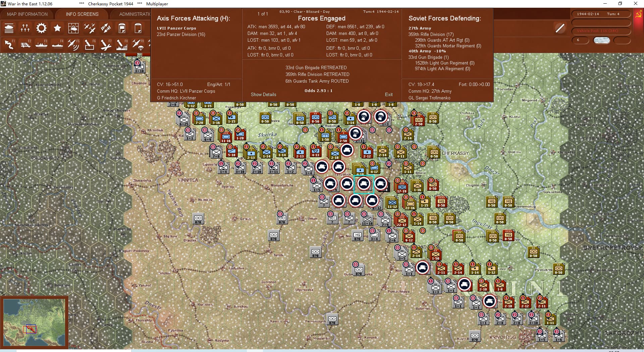Select the unit counter labeled 4-17
Viewport: 644px width, 352px height.
click(x=374, y=168)
